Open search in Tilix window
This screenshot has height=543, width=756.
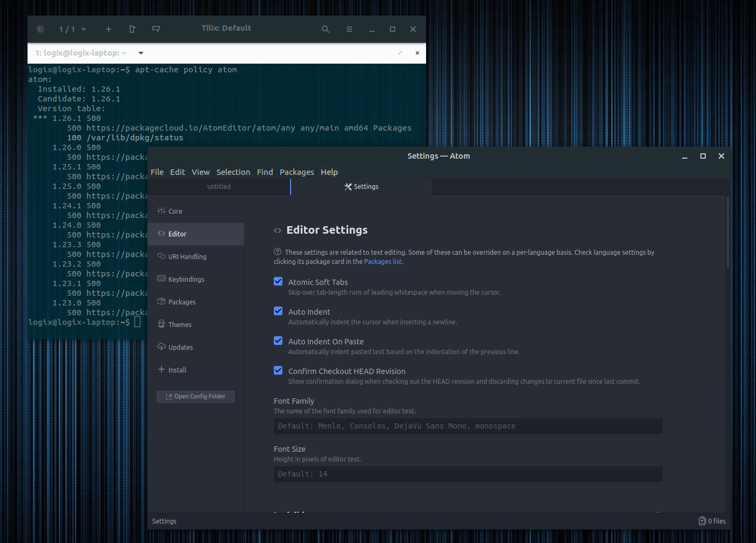326,29
